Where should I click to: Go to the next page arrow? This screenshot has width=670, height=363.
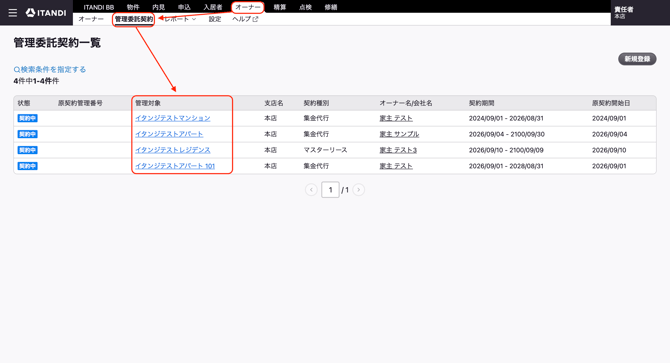tap(359, 190)
